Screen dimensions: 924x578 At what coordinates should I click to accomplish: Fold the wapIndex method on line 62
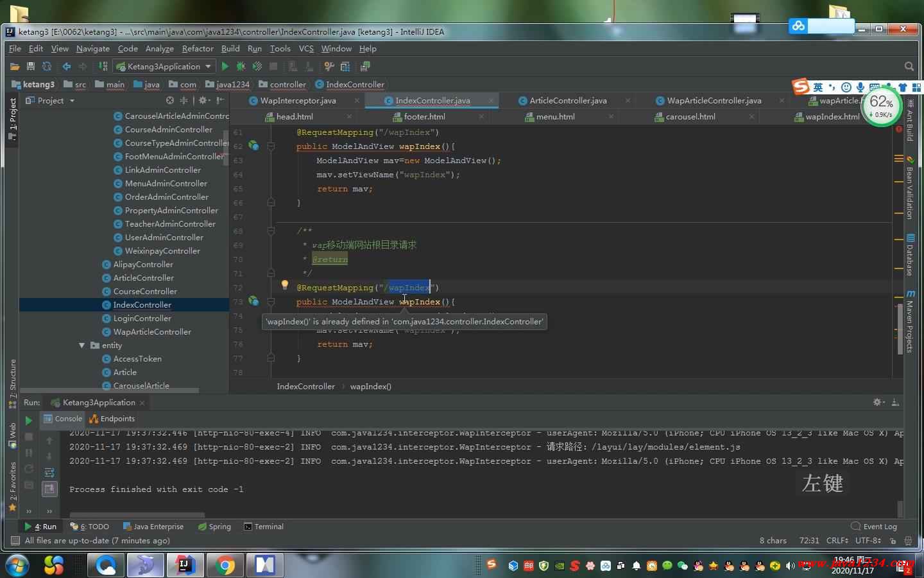pos(271,146)
